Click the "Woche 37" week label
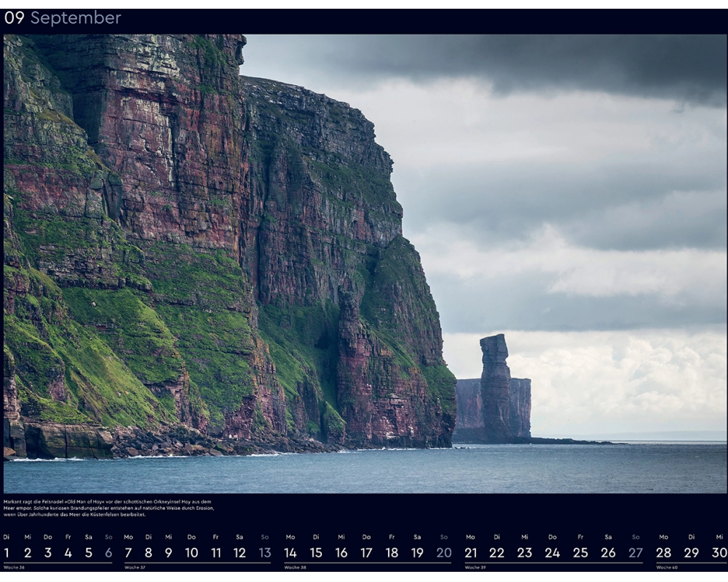 135,567
